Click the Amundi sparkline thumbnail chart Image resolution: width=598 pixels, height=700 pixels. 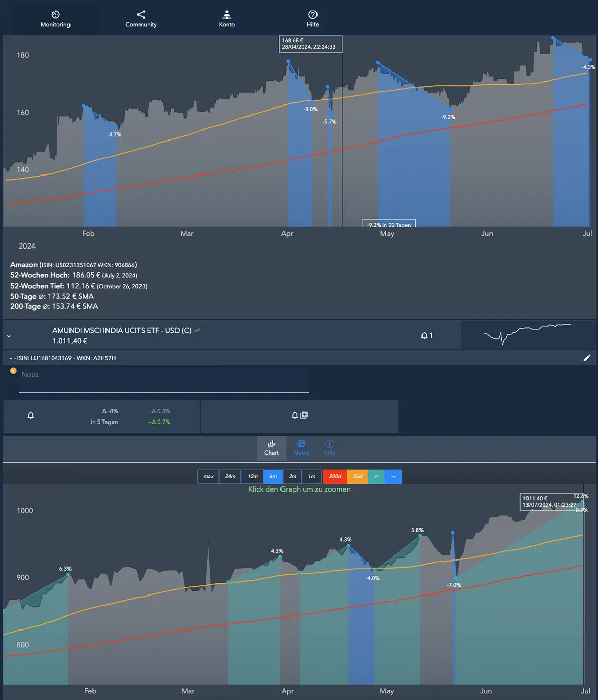(x=527, y=335)
